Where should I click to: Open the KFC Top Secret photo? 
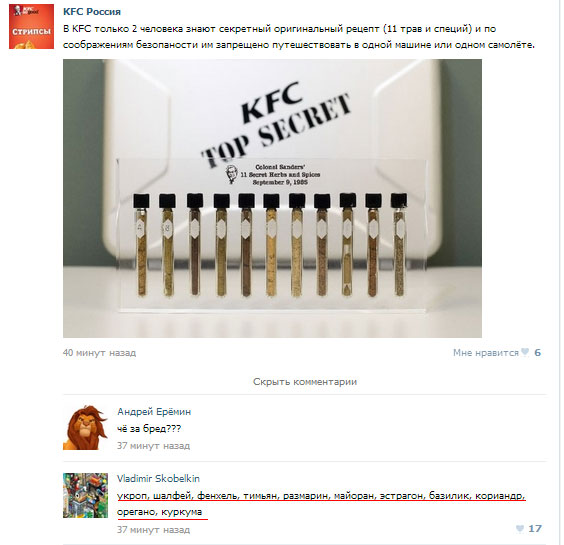272,198
